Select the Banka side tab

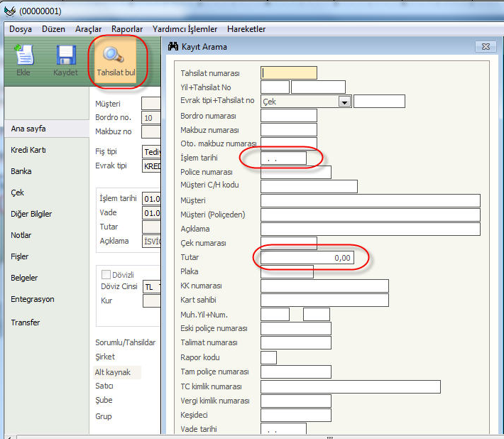21,171
